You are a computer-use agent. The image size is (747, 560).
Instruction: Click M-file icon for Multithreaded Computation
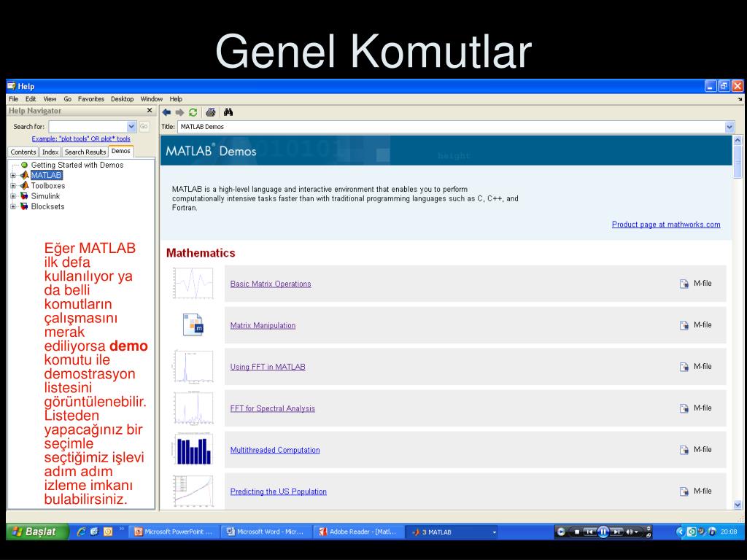click(684, 450)
